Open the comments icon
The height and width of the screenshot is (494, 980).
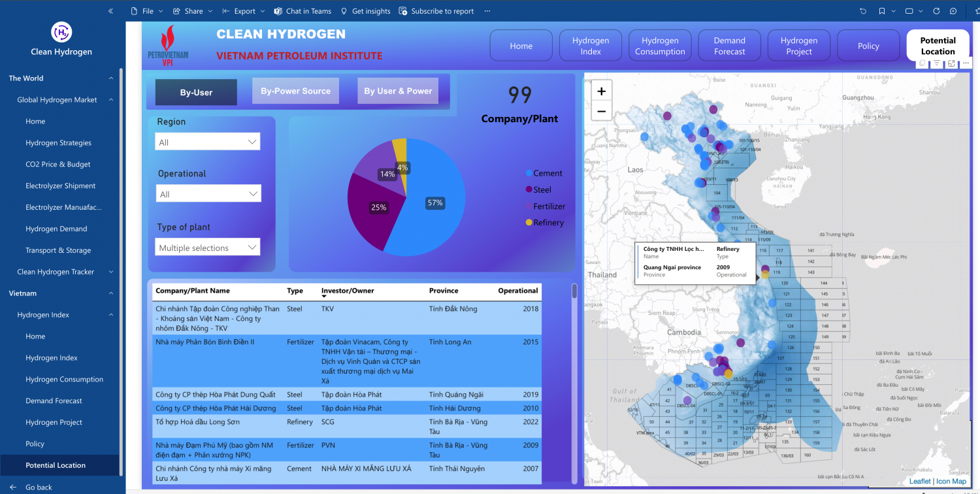point(953,11)
